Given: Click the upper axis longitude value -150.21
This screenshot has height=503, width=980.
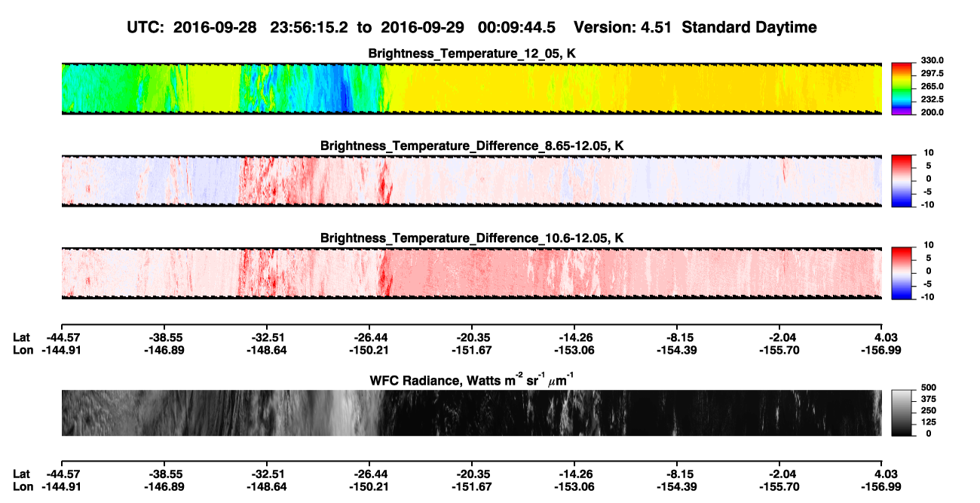Looking at the screenshot, I should coord(369,350).
